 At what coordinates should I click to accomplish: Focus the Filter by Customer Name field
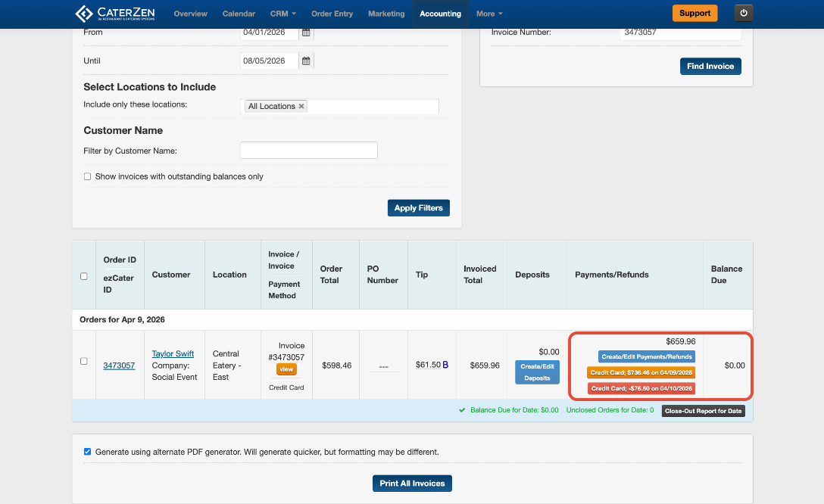pos(309,150)
